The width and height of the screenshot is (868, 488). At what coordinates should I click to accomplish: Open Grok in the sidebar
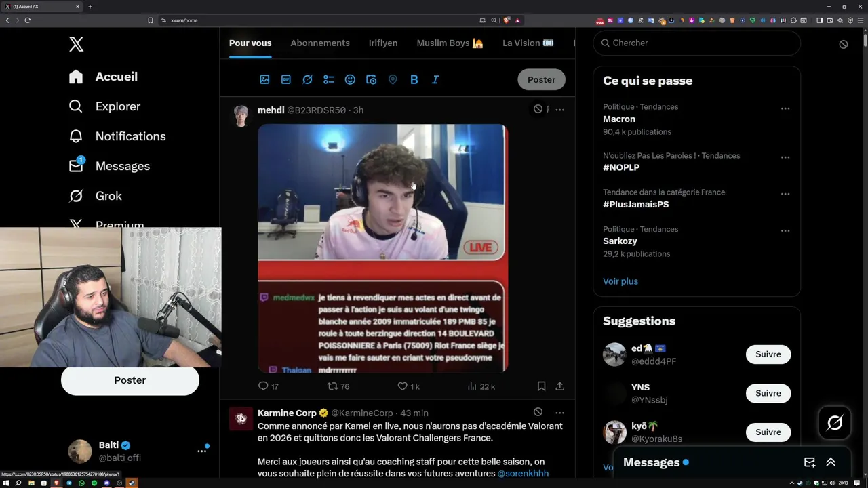tap(96, 196)
